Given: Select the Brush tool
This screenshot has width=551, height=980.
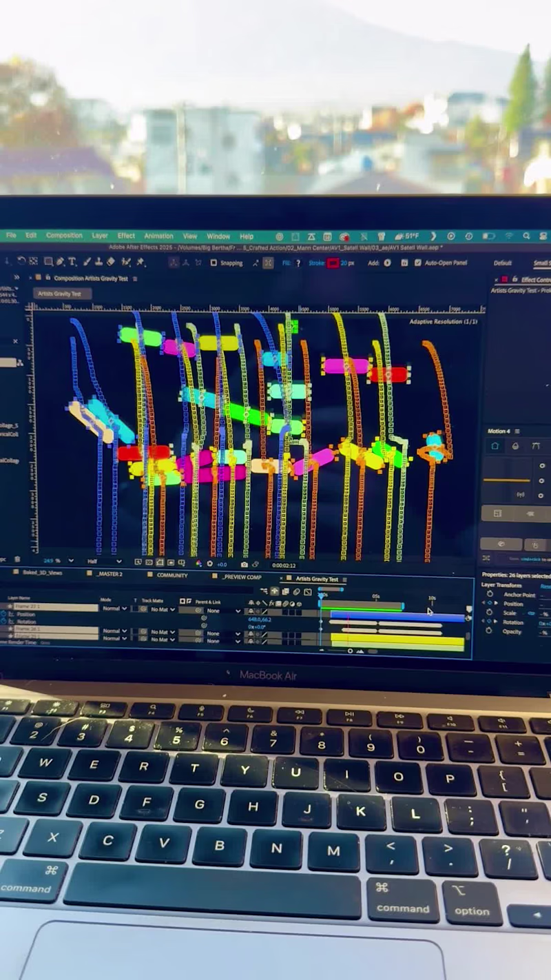Looking at the screenshot, I should click(x=87, y=262).
